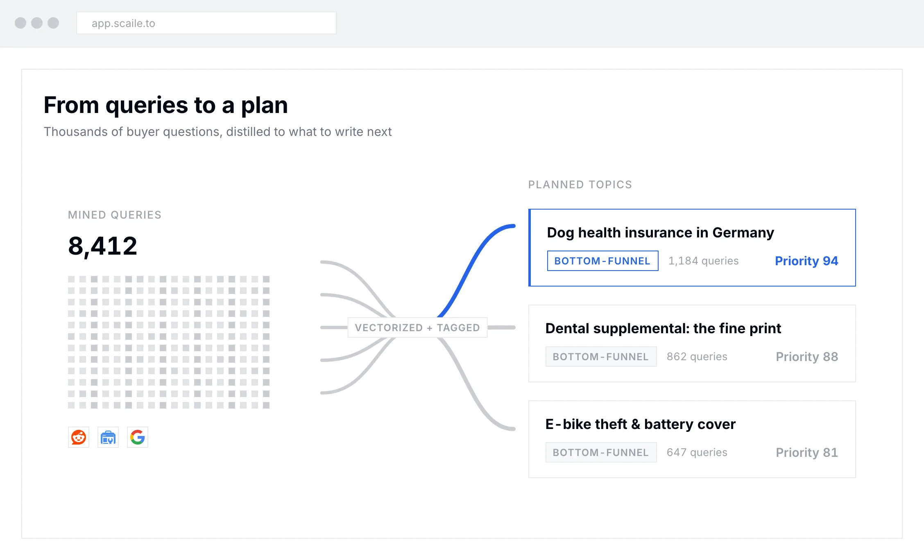The image size is (924, 560).
Task: Focus the app.scaile.to address bar
Action: pyautogui.click(x=206, y=23)
